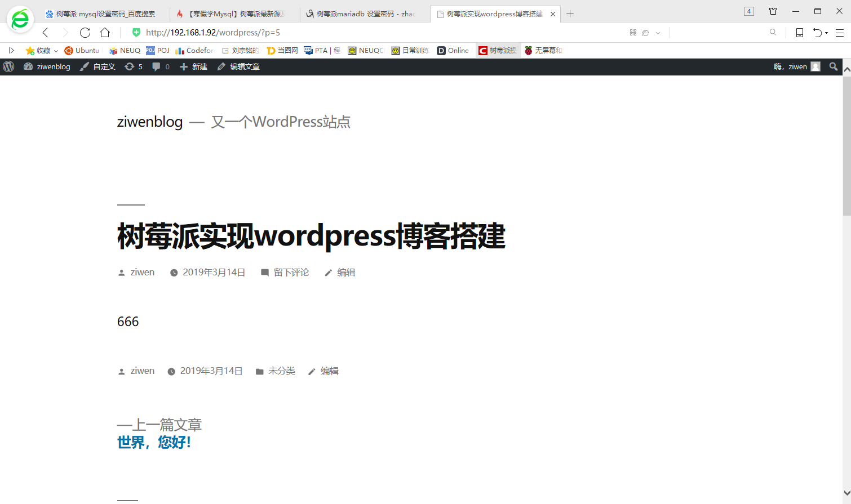
Task: Open the NEUQC bookmark
Action: click(x=366, y=51)
